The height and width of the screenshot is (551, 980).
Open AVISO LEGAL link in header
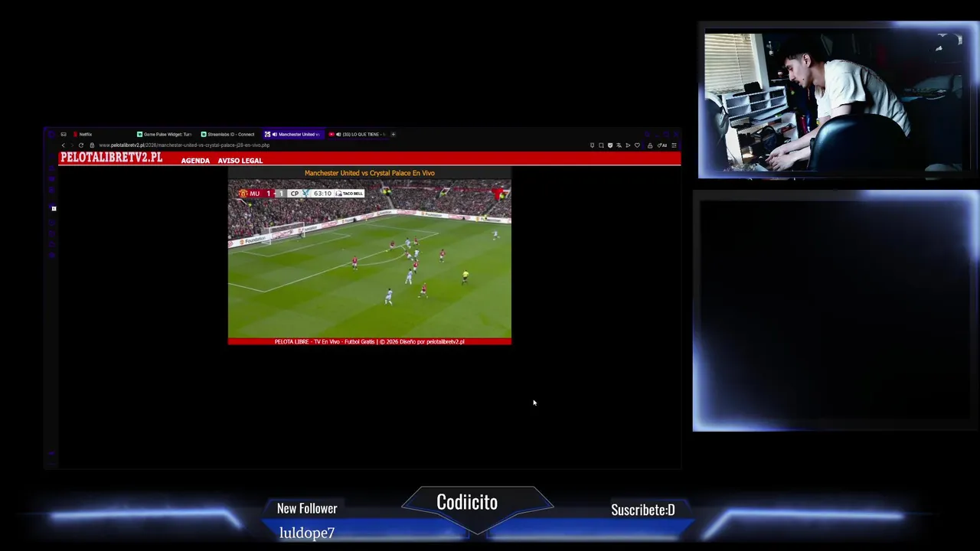(x=240, y=161)
